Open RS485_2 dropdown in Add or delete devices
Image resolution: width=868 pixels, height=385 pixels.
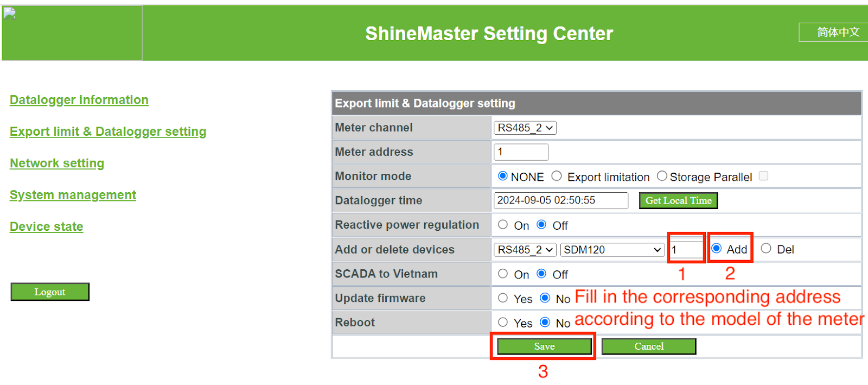[525, 250]
